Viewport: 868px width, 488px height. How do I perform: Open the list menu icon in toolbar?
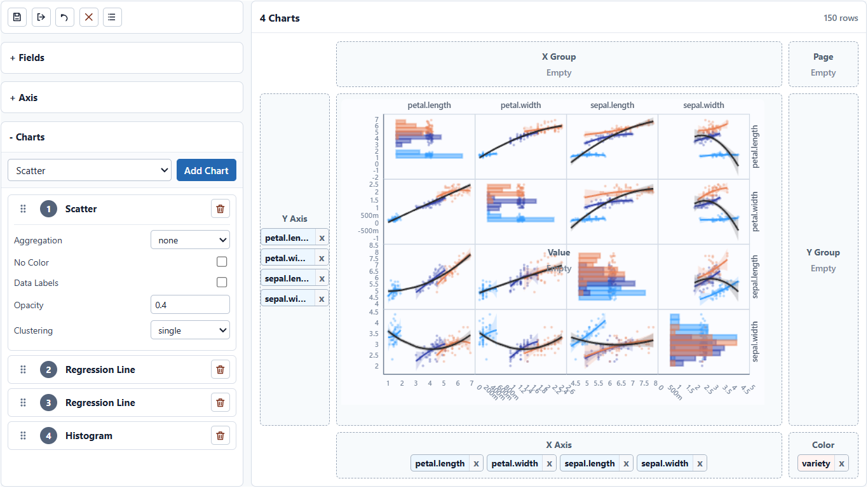(112, 17)
